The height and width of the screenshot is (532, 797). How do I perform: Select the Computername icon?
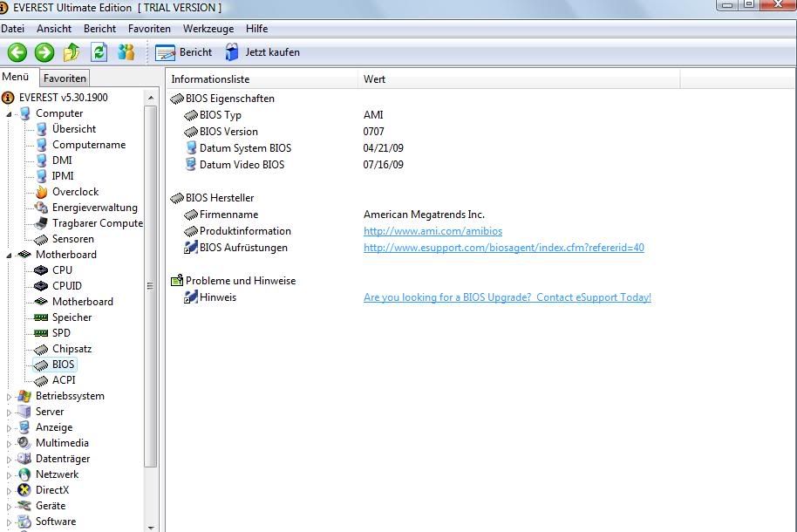click(x=42, y=145)
